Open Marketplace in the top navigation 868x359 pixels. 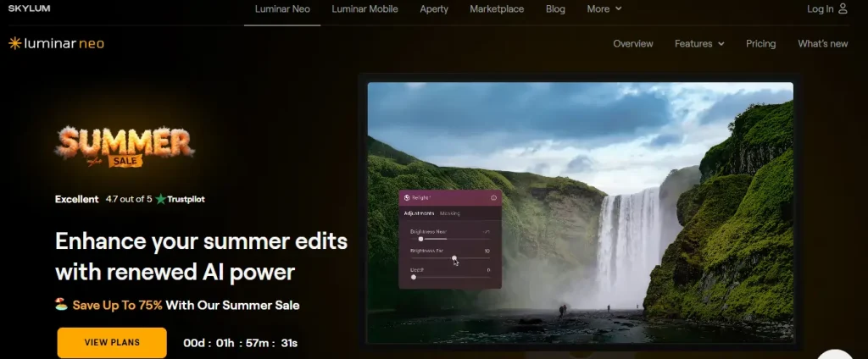pos(497,8)
